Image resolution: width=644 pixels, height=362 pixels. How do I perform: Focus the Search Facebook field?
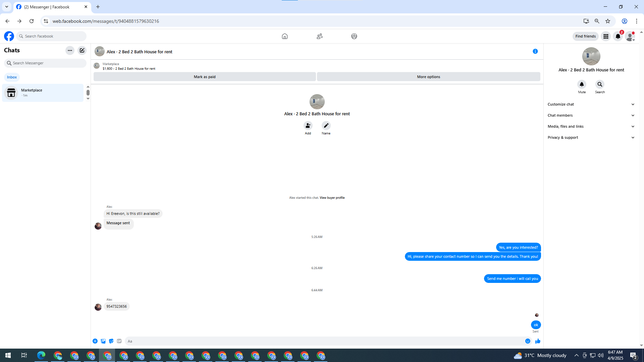coord(52,36)
